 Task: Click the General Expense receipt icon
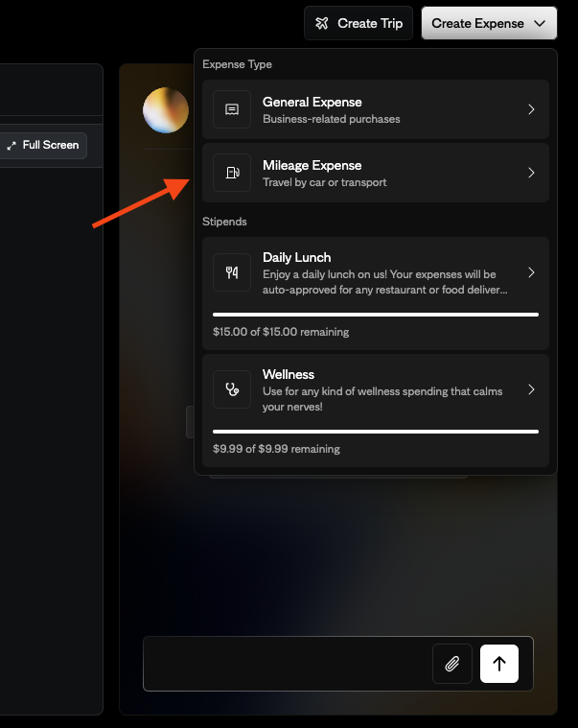tap(232, 109)
